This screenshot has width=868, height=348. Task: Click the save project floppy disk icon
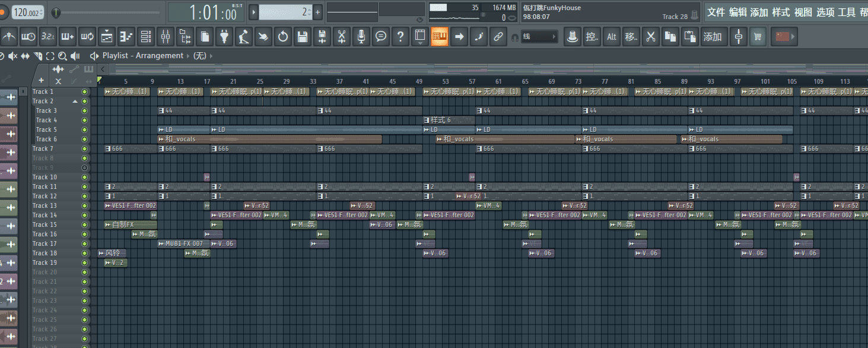(303, 37)
